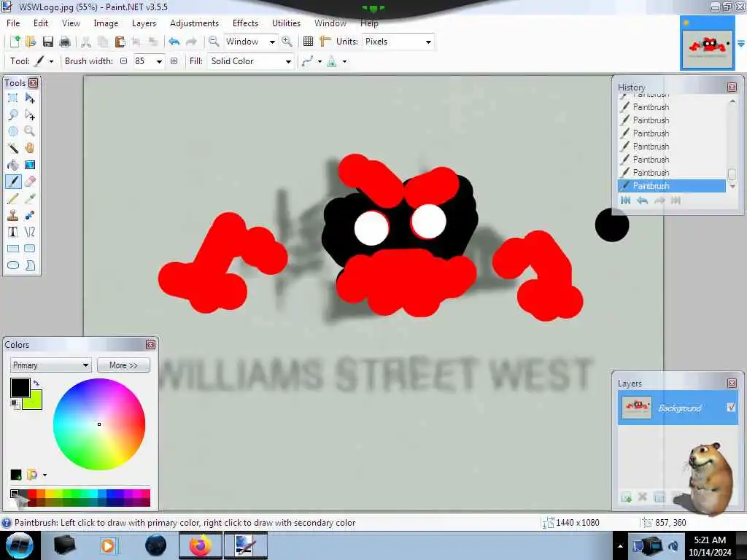
Task: Click the Undo arrow in toolbar
Action: [x=174, y=42]
